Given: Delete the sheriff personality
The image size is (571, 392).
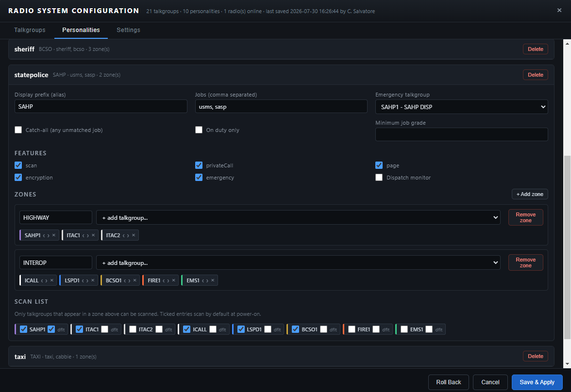Looking at the screenshot, I should coord(535,49).
